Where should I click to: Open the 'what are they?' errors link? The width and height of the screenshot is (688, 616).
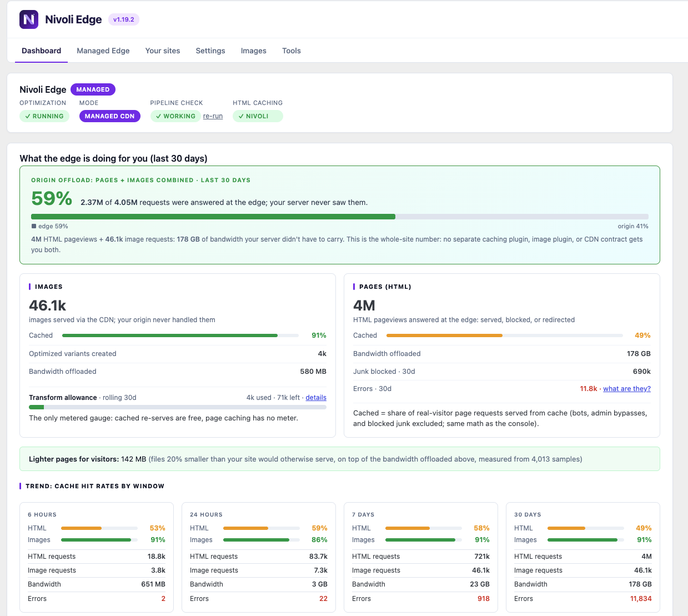pos(627,389)
